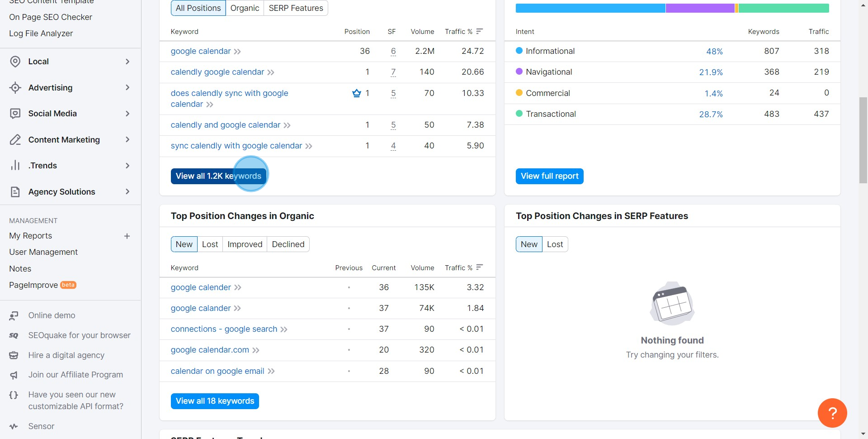The image size is (868, 439).
Task: Open User Management page
Action: [43, 252]
